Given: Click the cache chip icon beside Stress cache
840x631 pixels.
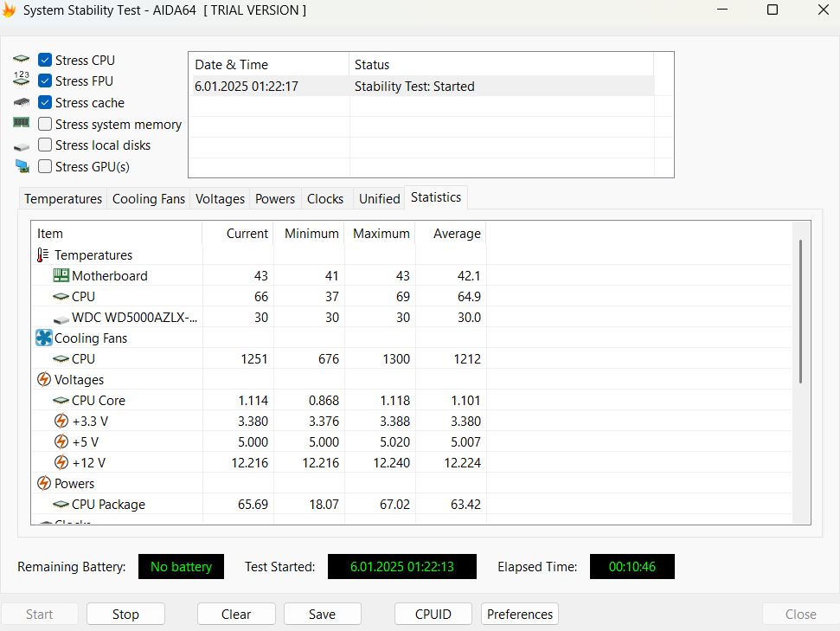Looking at the screenshot, I should tap(21, 102).
